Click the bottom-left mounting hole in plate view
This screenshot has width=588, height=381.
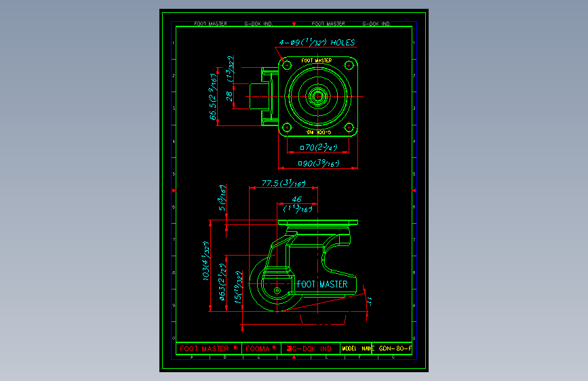pyautogui.click(x=287, y=127)
